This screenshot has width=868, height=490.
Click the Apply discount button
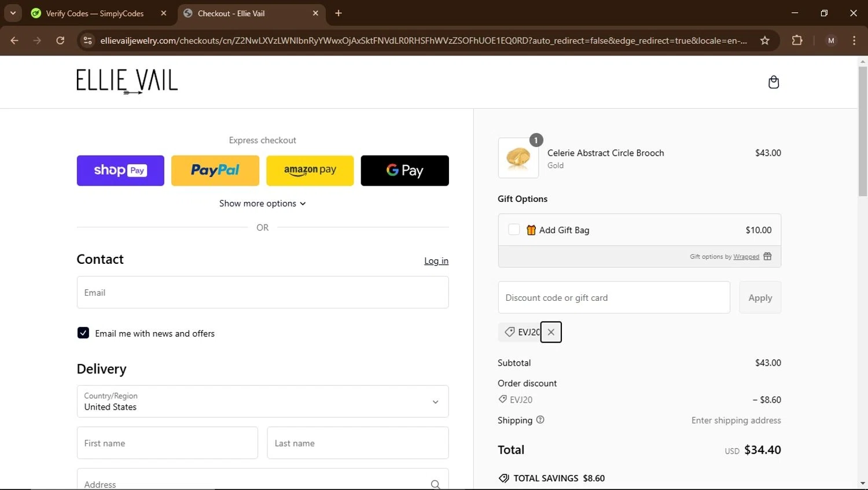(760, 297)
